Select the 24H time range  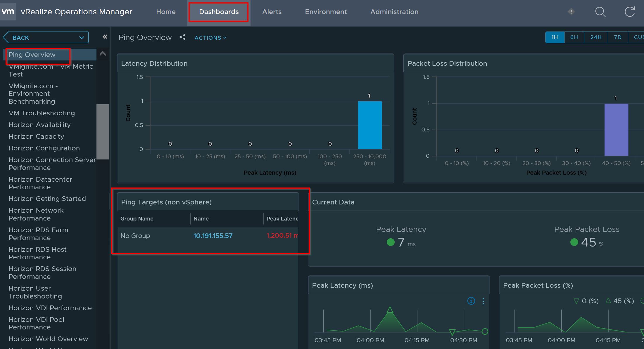[x=595, y=37]
